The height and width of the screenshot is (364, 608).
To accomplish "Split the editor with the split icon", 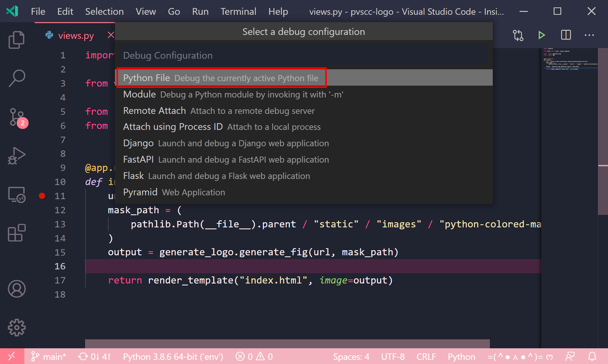I will click(x=566, y=35).
